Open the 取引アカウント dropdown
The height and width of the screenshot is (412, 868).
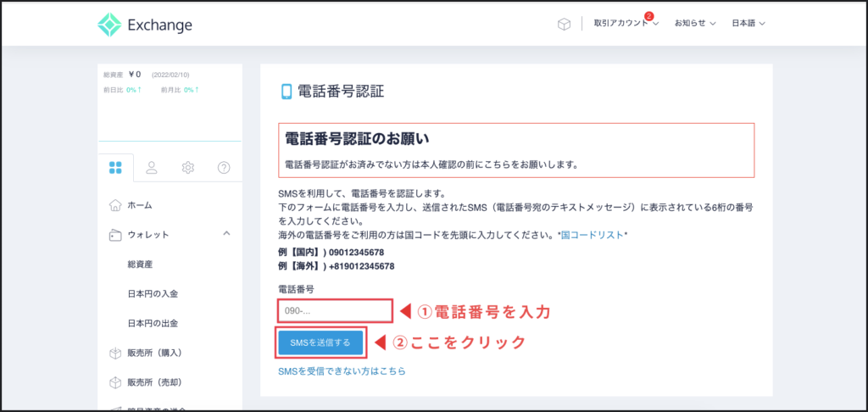[626, 24]
